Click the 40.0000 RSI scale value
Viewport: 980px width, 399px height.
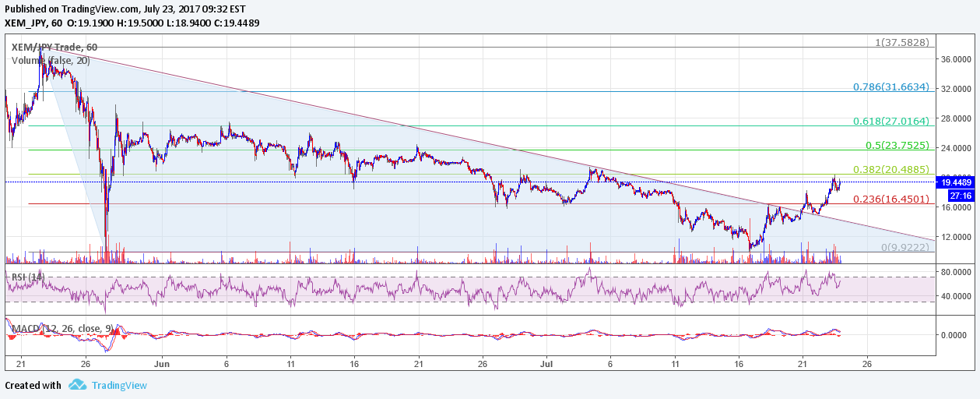coord(957,296)
